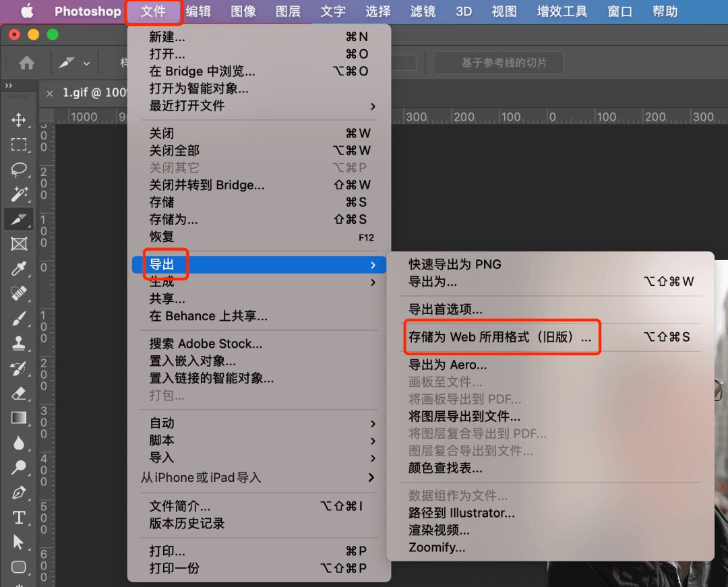Select the Blur tool
The height and width of the screenshot is (587, 728).
click(19, 443)
